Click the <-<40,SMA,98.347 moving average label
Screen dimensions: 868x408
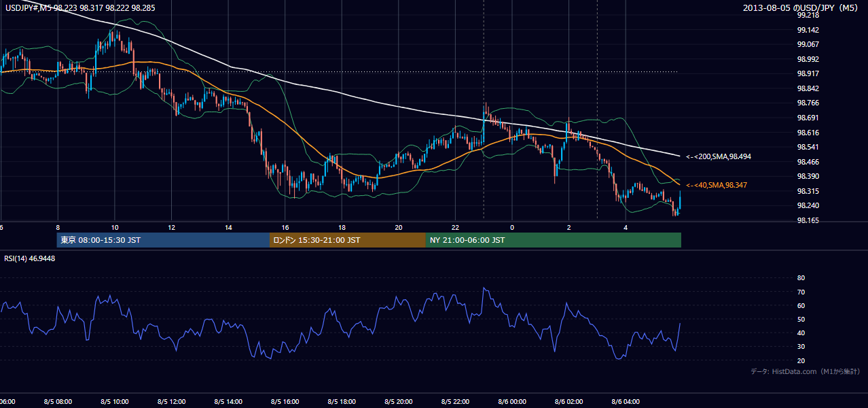tap(717, 185)
